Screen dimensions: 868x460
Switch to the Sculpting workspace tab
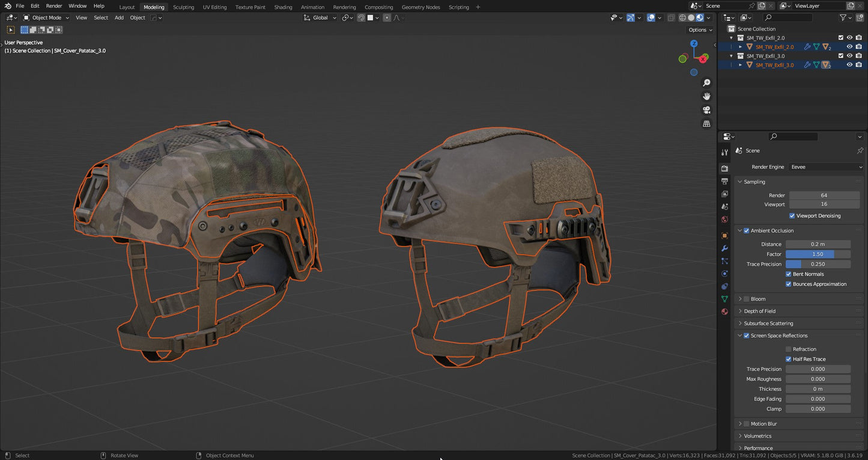(183, 7)
